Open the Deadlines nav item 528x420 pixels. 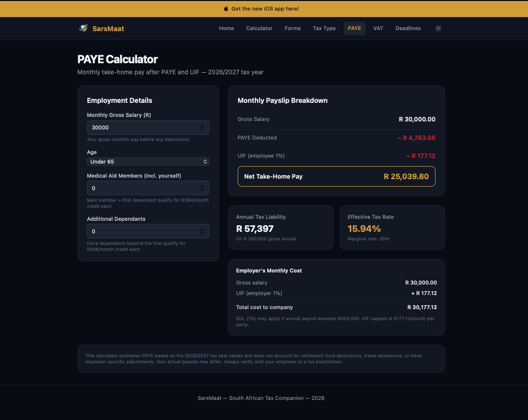(408, 28)
